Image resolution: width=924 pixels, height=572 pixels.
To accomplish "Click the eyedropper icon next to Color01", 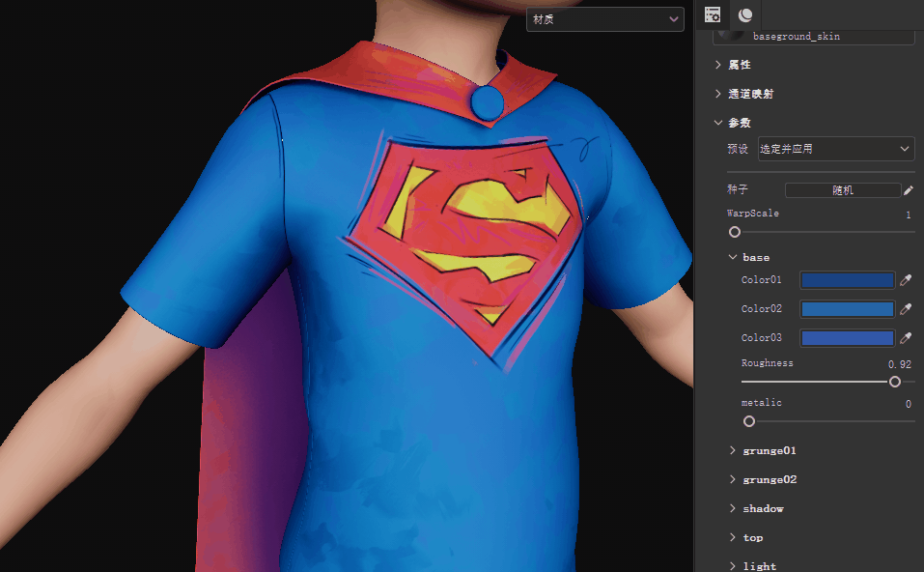I will pos(906,279).
